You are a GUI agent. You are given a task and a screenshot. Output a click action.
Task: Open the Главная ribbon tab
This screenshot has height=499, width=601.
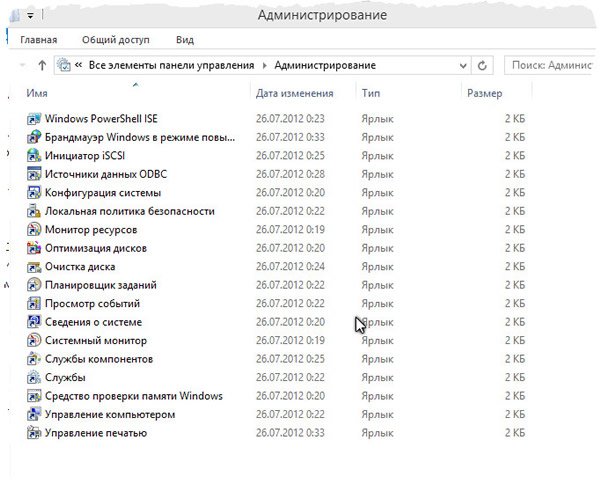39,40
